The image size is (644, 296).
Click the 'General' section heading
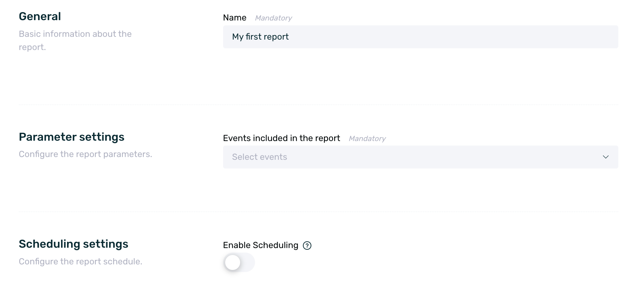coord(40,16)
